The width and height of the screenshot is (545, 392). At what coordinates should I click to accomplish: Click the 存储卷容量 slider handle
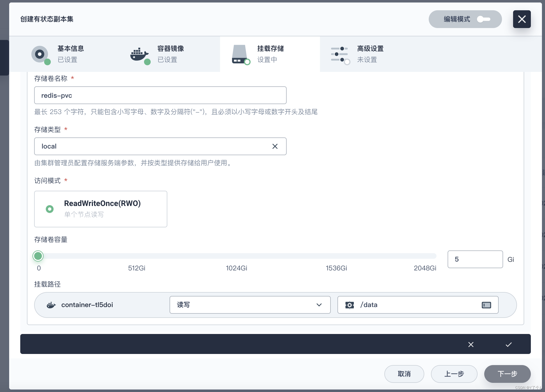pos(38,256)
